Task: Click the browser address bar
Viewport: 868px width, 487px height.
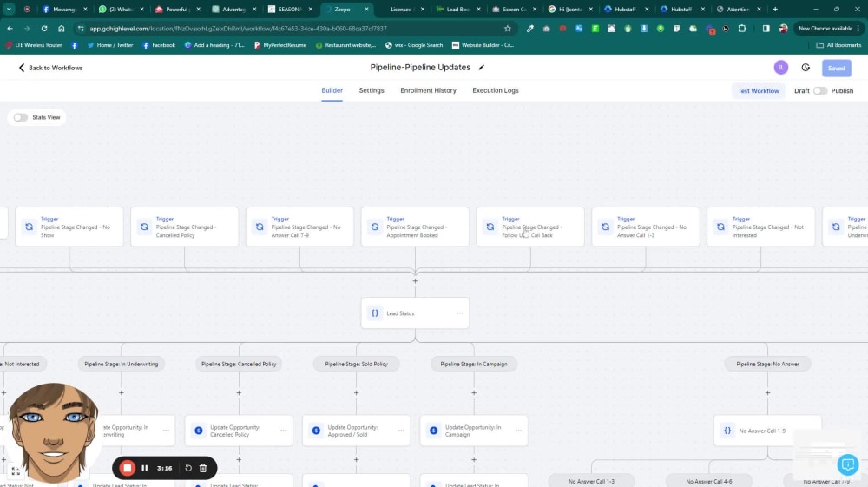Action: pyautogui.click(x=293, y=29)
